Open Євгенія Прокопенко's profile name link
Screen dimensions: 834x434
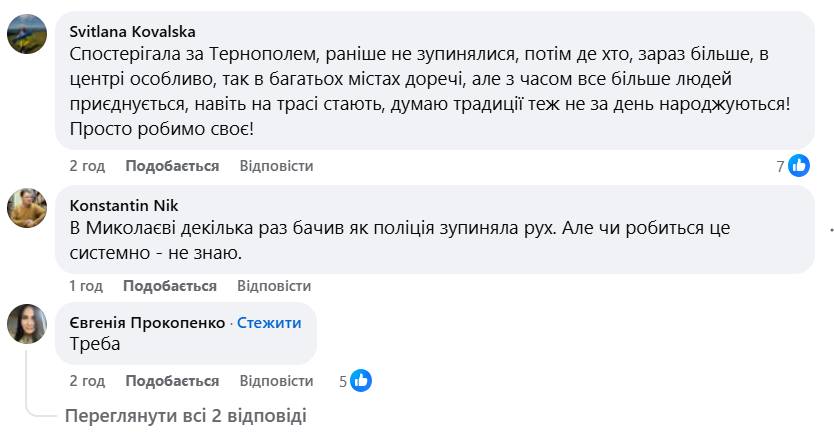tap(147, 323)
